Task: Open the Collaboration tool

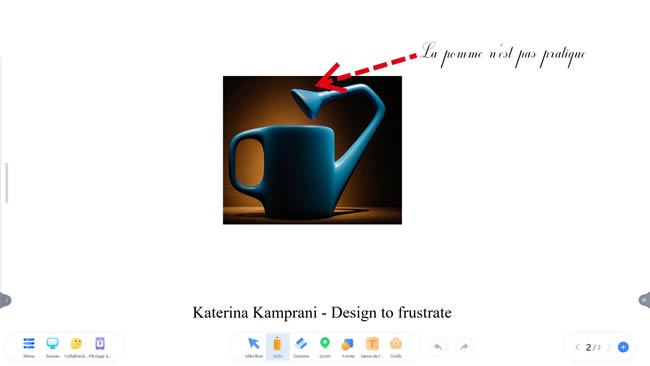Action: point(76,347)
